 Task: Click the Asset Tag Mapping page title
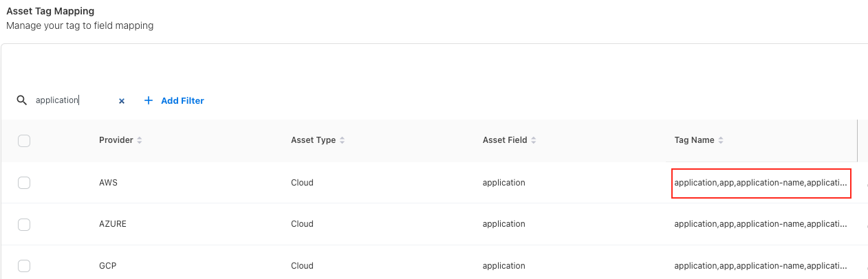[x=50, y=12]
